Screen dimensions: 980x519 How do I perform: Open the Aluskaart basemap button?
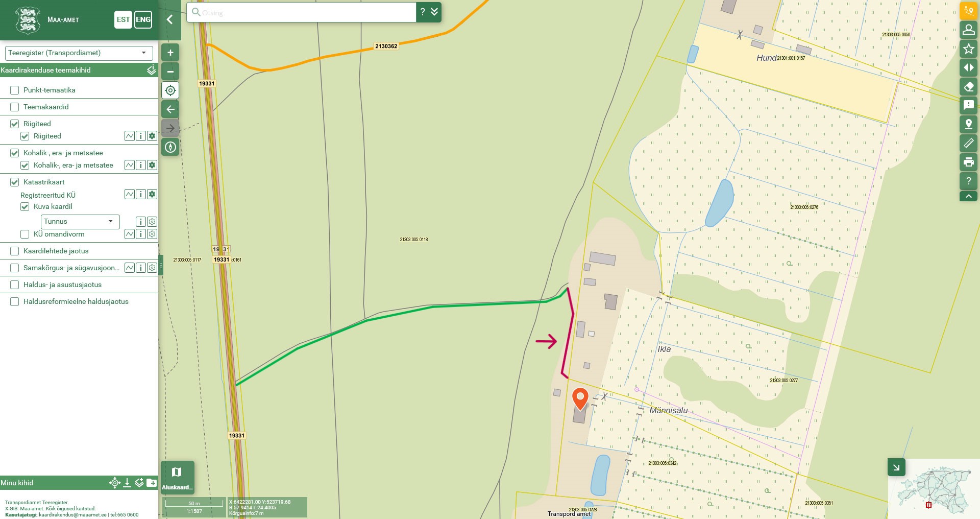(177, 477)
